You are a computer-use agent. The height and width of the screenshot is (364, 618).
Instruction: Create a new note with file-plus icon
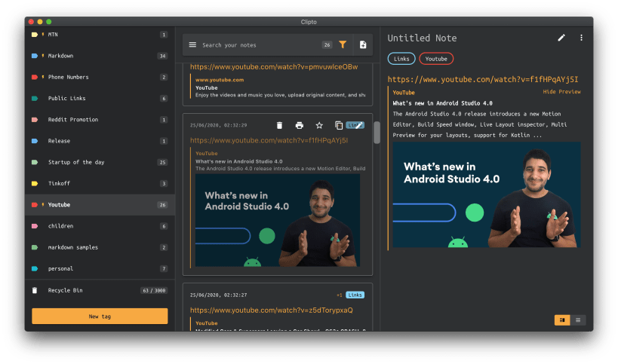pos(363,45)
